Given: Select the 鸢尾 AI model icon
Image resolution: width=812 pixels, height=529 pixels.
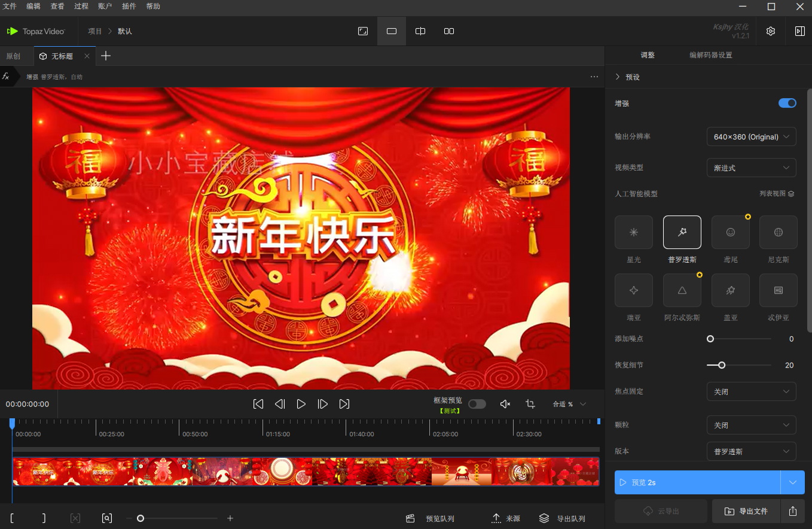Looking at the screenshot, I should [x=730, y=232].
